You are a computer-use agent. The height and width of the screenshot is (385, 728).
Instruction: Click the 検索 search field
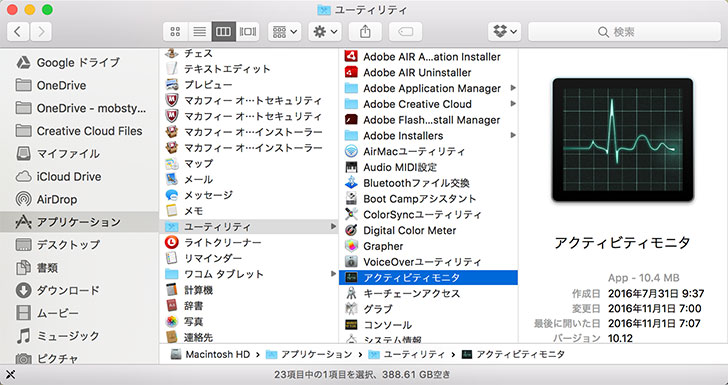(624, 32)
